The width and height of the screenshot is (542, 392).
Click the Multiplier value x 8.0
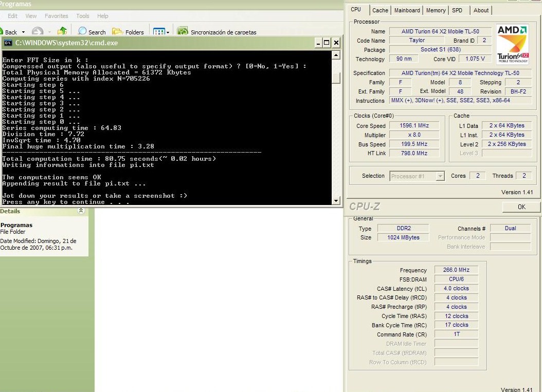pos(414,135)
